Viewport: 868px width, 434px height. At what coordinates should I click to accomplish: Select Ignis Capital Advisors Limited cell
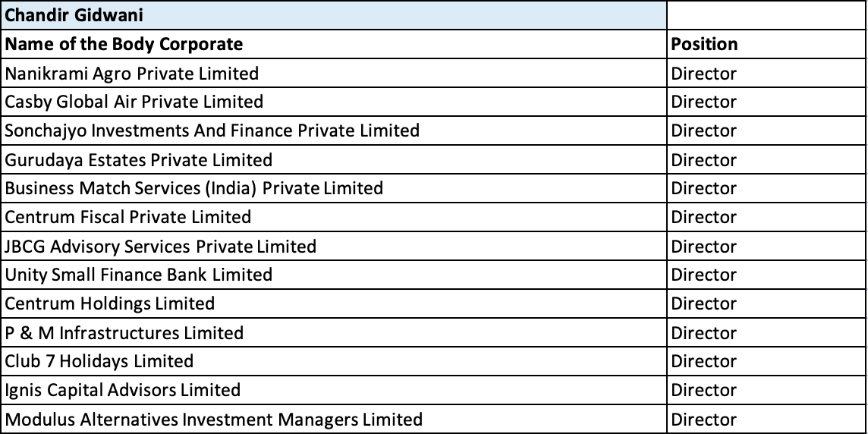coord(333,390)
